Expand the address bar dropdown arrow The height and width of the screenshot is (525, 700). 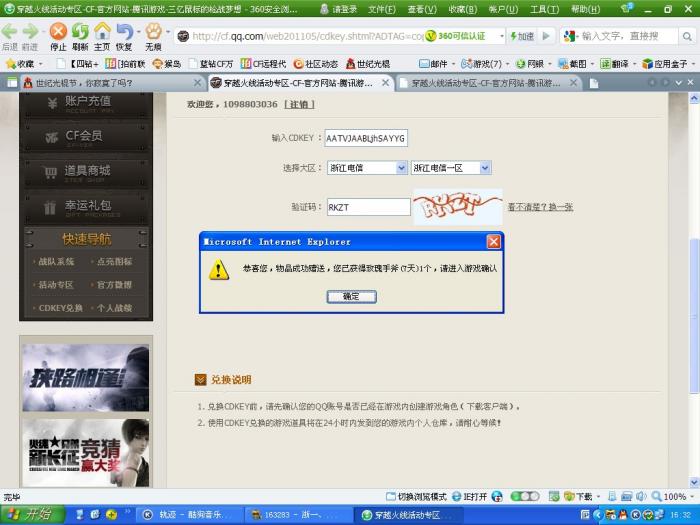(502, 36)
